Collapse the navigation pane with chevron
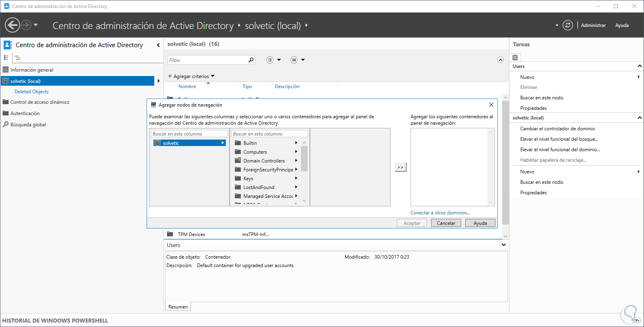 (x=158, y=45)
